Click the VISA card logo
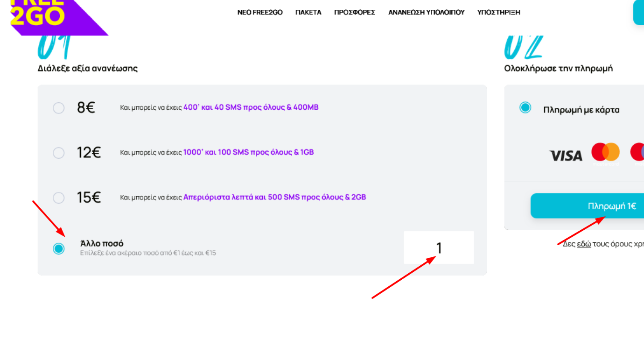 [x=566, y=156]
